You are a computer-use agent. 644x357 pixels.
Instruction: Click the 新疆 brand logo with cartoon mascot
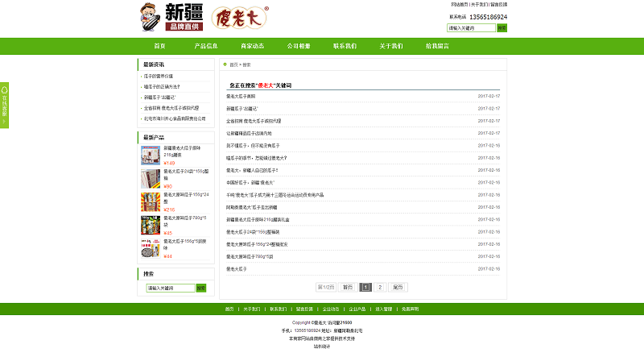171,17
